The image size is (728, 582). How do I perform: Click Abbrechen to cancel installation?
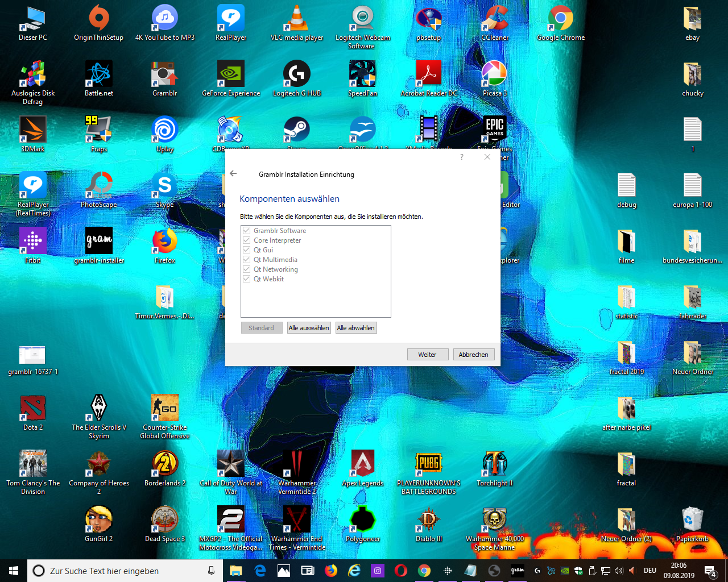tap(474, 355)
